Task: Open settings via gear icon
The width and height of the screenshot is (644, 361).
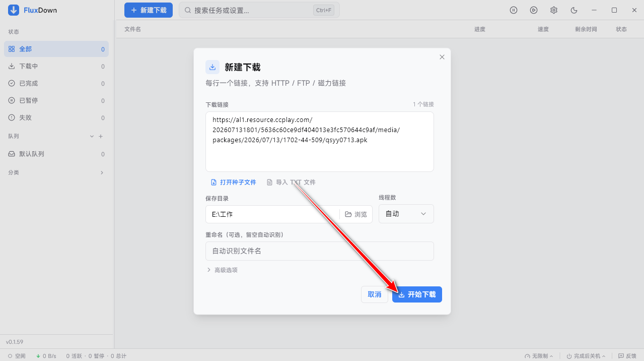Action: 554,10
